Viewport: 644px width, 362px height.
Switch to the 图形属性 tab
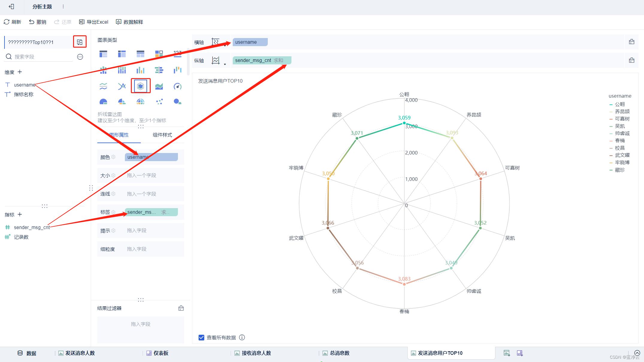[x=119, y=135]
